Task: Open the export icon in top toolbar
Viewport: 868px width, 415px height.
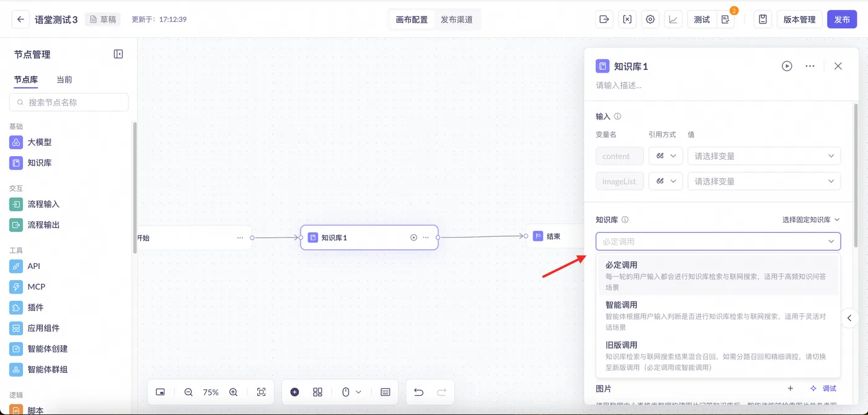Action: (x=604, y=19)
